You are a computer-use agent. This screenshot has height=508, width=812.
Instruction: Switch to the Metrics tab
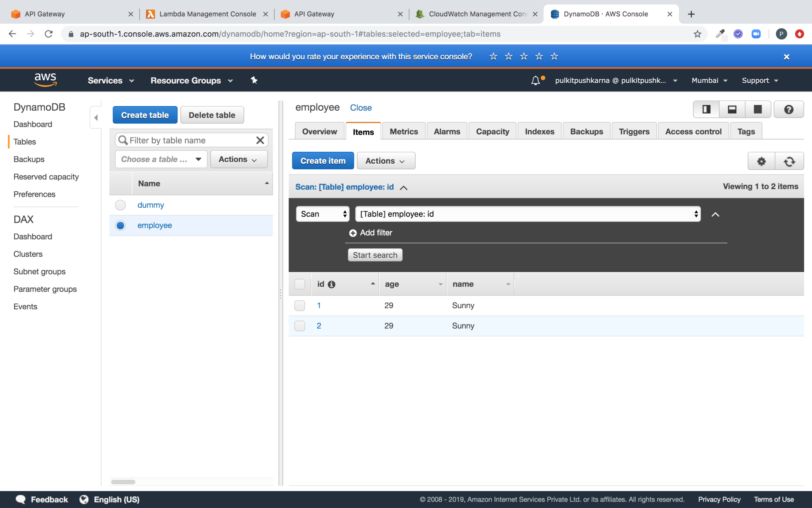click(x=403, y=132)
